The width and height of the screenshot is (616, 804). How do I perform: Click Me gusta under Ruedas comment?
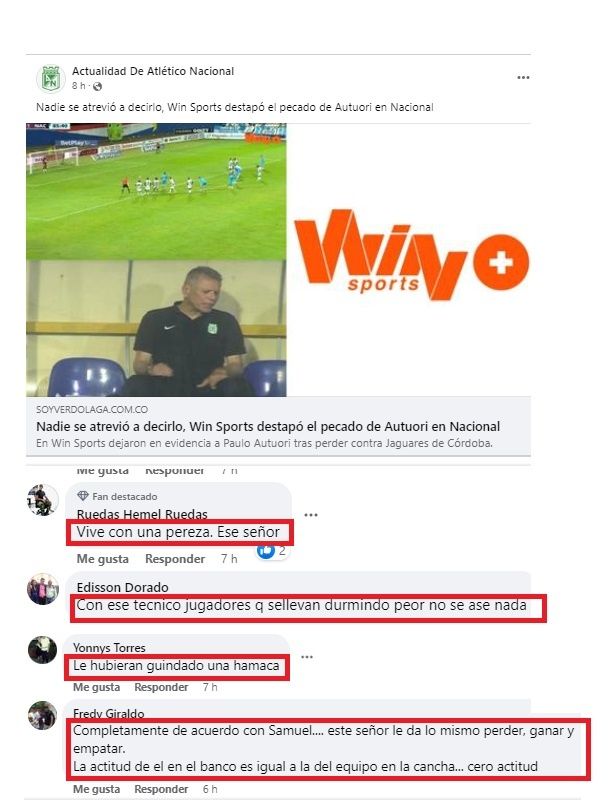point(103,559)
